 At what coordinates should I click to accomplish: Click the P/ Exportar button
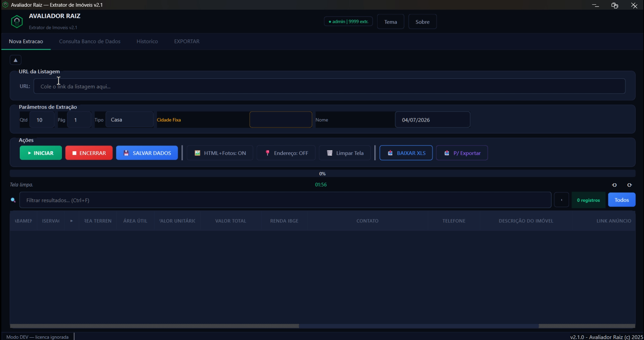pos(462,153)
